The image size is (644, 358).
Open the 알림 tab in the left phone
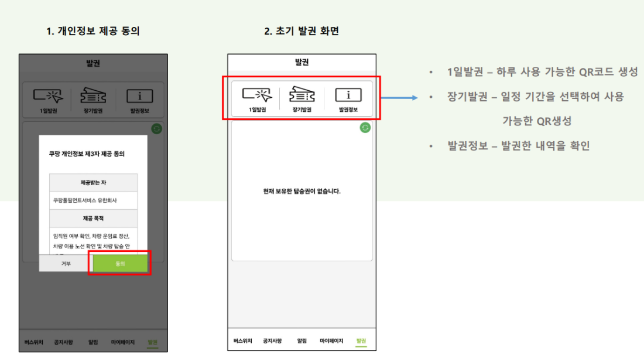93,342
